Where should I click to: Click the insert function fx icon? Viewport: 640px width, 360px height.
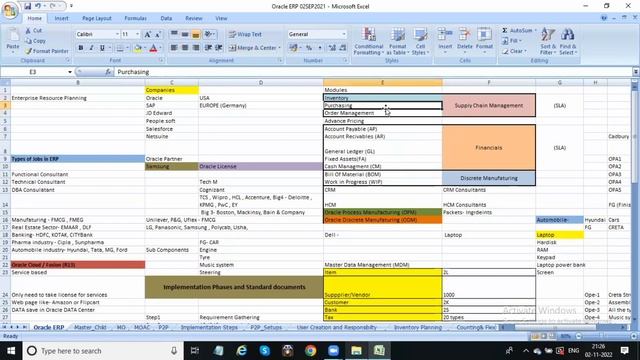coord(108,72)
